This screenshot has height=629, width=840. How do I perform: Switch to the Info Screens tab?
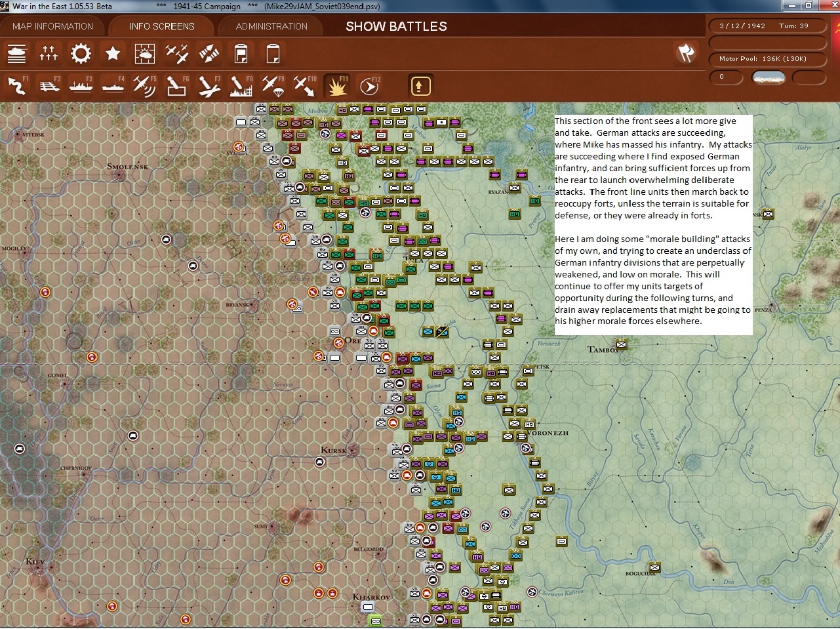[162, 26]
